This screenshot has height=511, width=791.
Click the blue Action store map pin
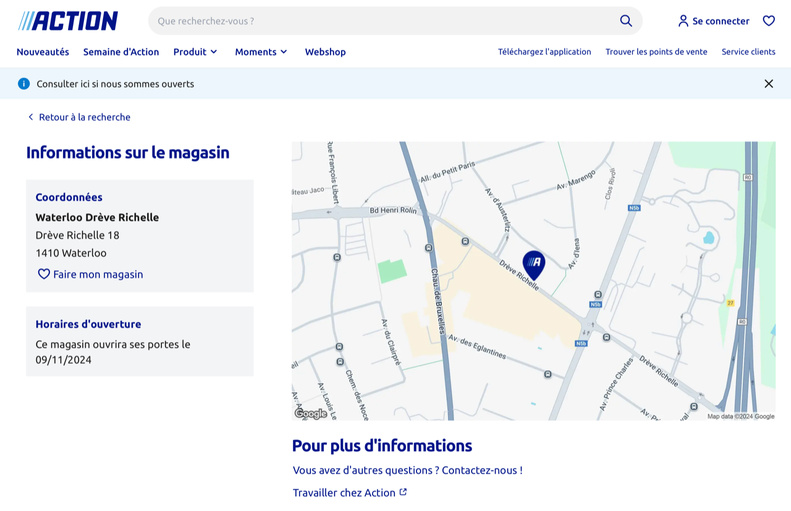pos(534,264)
